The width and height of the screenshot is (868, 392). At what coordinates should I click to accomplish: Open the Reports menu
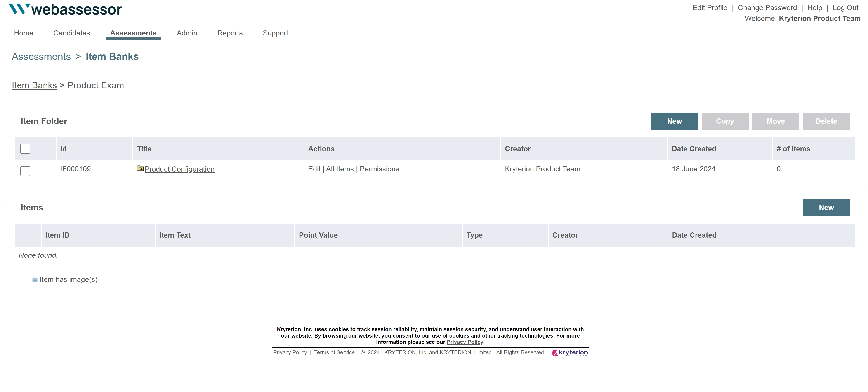[230, 33]
